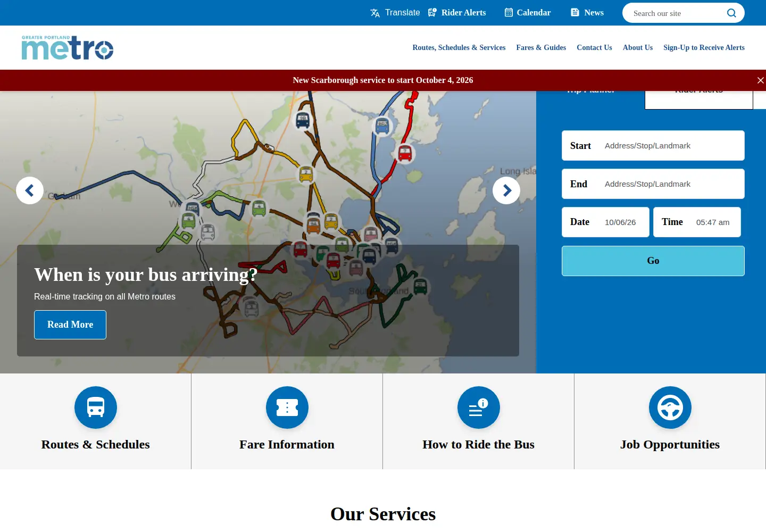Viewport: 766px width, 532px height.
Task: Click the Rider Alerts bus icon in top bar
Action: tap(432, 12)
